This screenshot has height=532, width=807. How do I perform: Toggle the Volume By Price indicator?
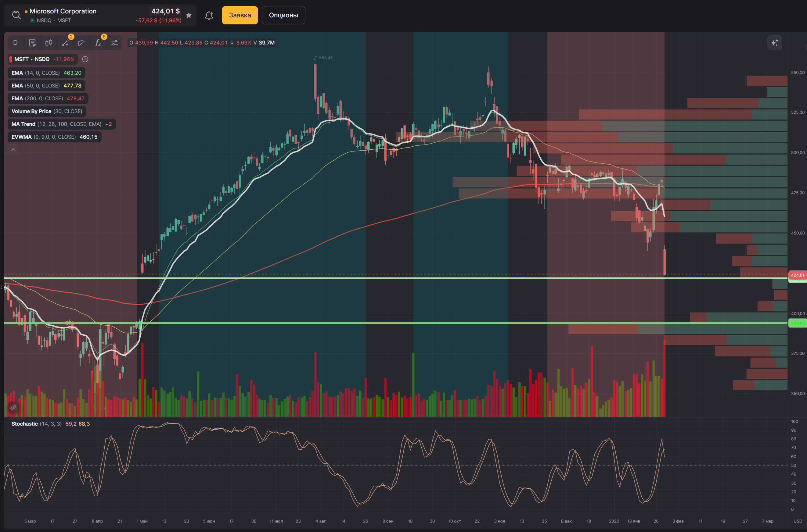[47, 111]
